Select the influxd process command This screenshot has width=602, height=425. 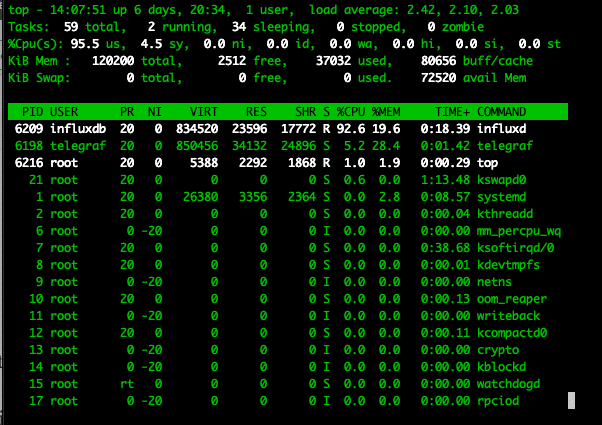501,129
